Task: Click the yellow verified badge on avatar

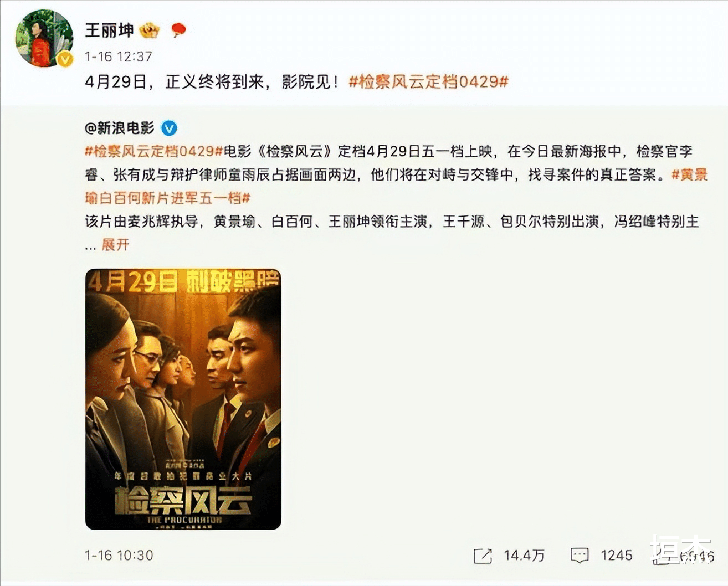Action: coord(65,59)
